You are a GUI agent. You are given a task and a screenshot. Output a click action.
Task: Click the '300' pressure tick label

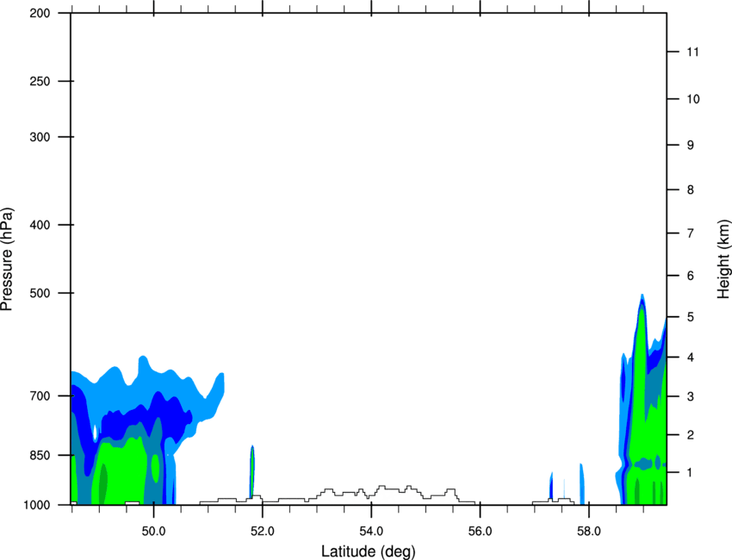pos(40,137)
